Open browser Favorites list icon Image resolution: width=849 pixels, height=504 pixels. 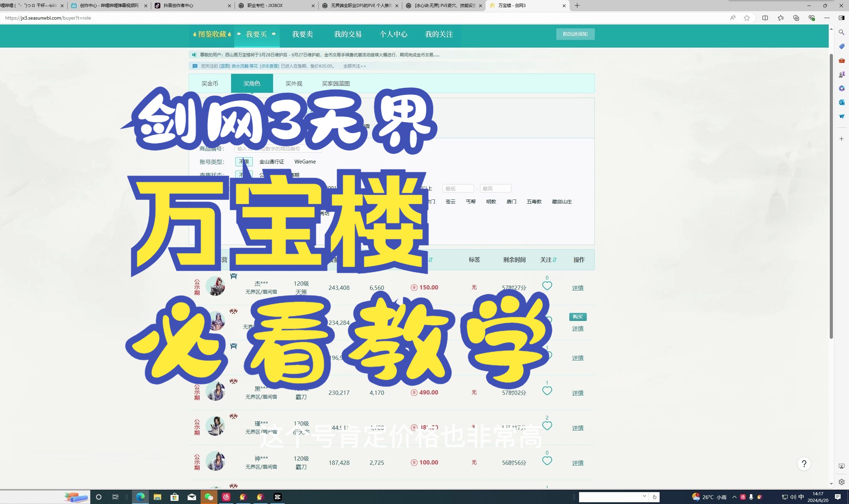pos(780,18)
